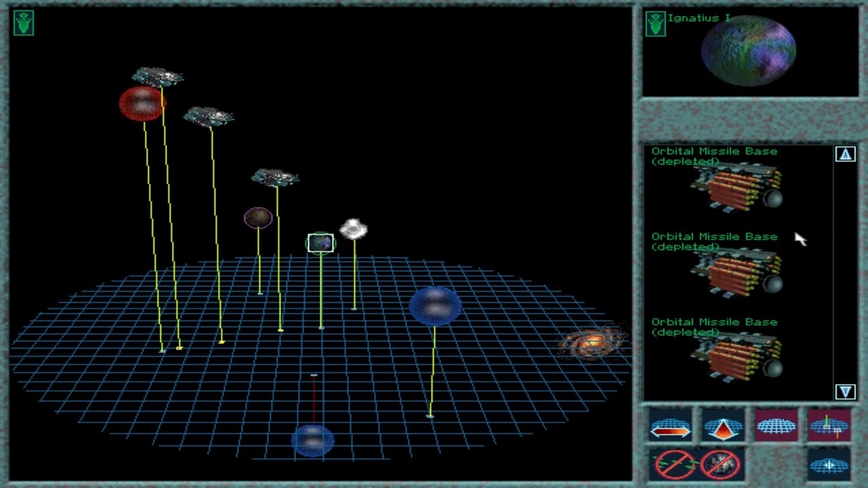Select the starship hovering above the red planet
868x488 pixels.
click(x=158, y=77)
